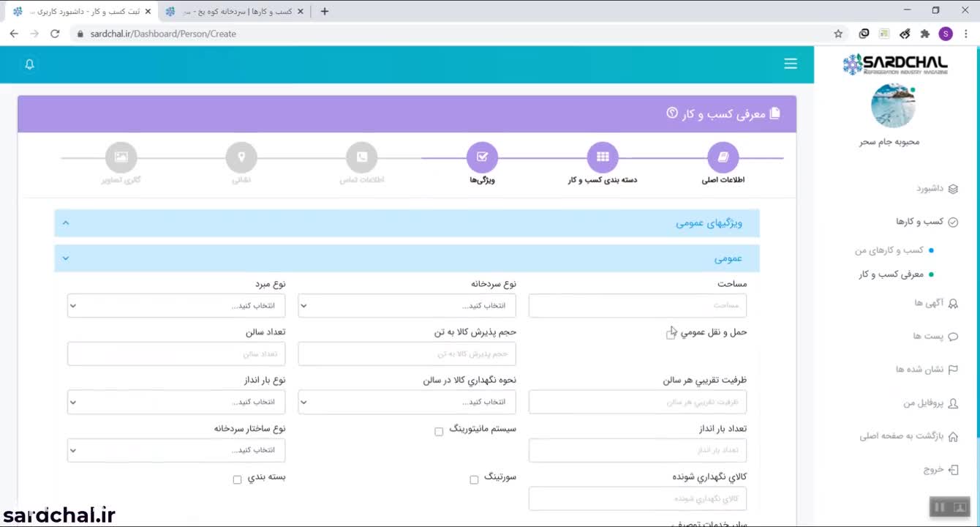The width and height of the screenshot is (980, 527).
Task: Click the مساحت input field
Action: 637,306
